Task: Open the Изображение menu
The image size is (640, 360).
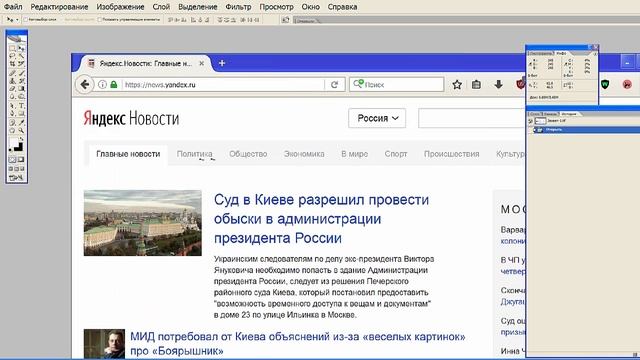Action: coord(120,7)
